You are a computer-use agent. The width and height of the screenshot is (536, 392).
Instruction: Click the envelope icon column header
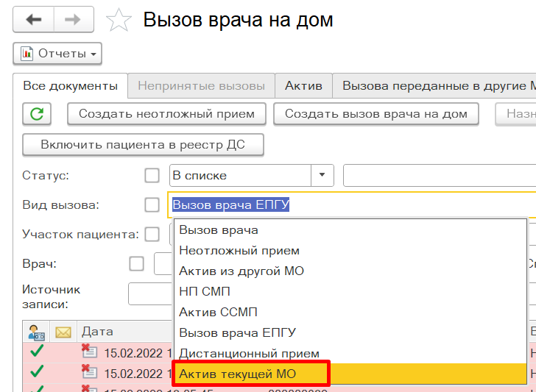tap(63, 332)
